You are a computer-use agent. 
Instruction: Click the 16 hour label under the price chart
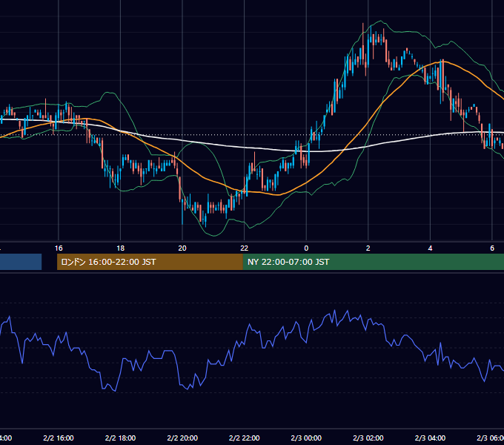pos(59,248)
